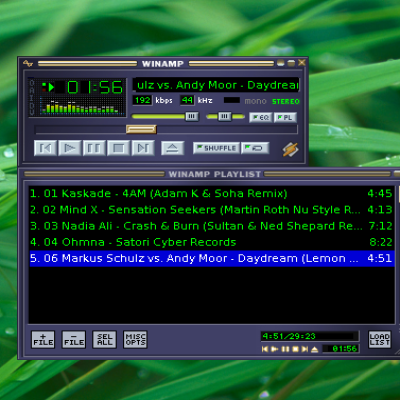Viewport: 400px width, 400px height.
Task: Click the playlist mini next button
Action: (305, 349)
